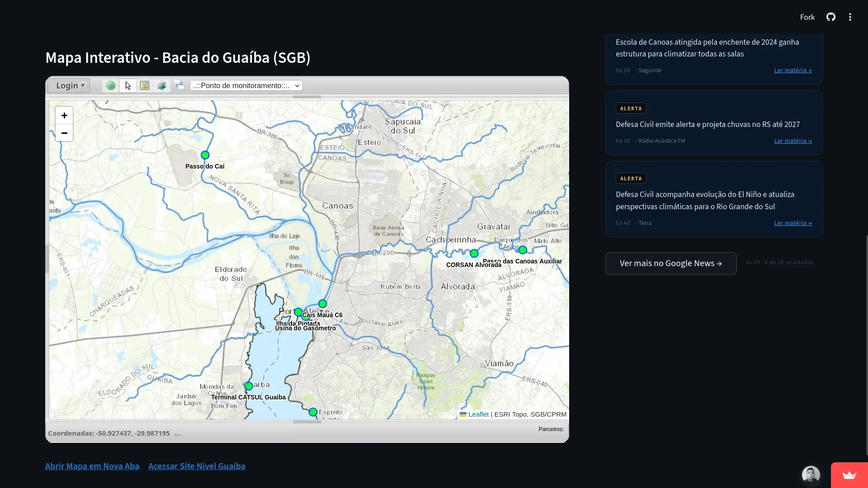Click the CORSAN Alvorada station marker
The width and height of the screenshot is (868, 488).
click(474, 253)
